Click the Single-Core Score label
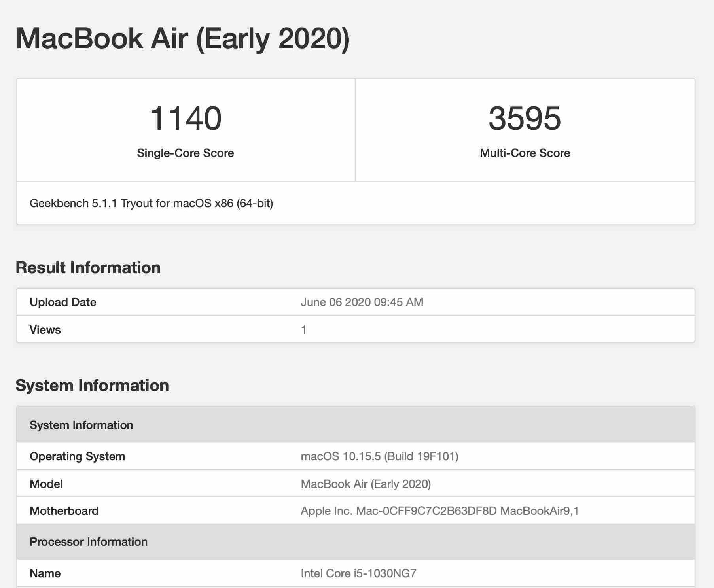The width and height of the screenshot is (714, 588). pos(185,153)
